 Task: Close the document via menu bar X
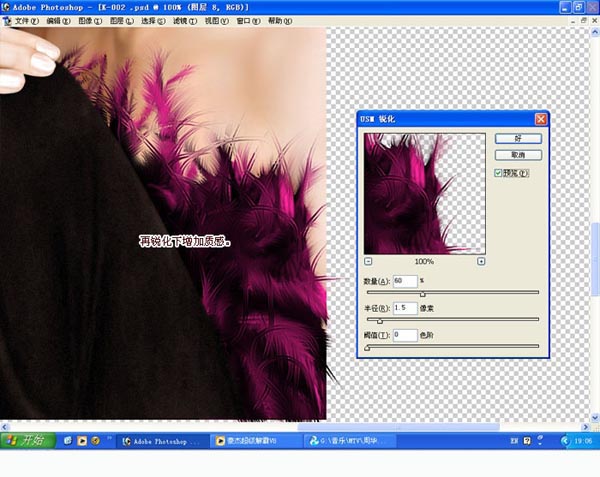[x=595, y=21]
